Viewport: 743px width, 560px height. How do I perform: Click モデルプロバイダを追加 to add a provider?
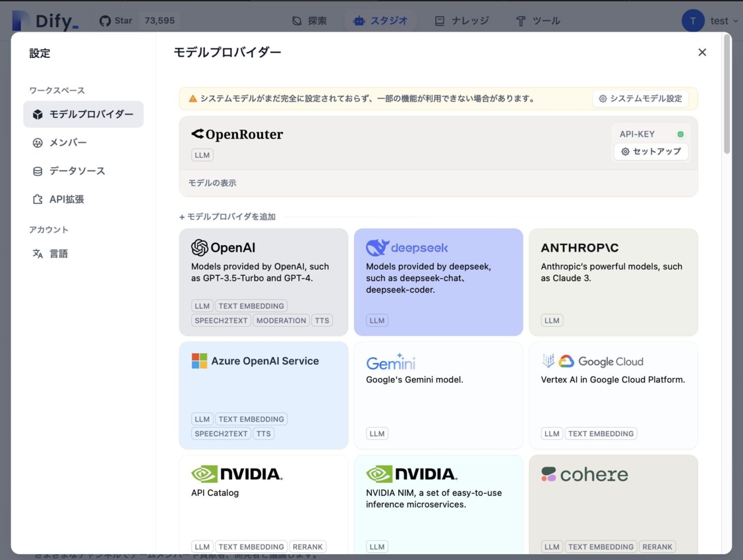[228, 217]
